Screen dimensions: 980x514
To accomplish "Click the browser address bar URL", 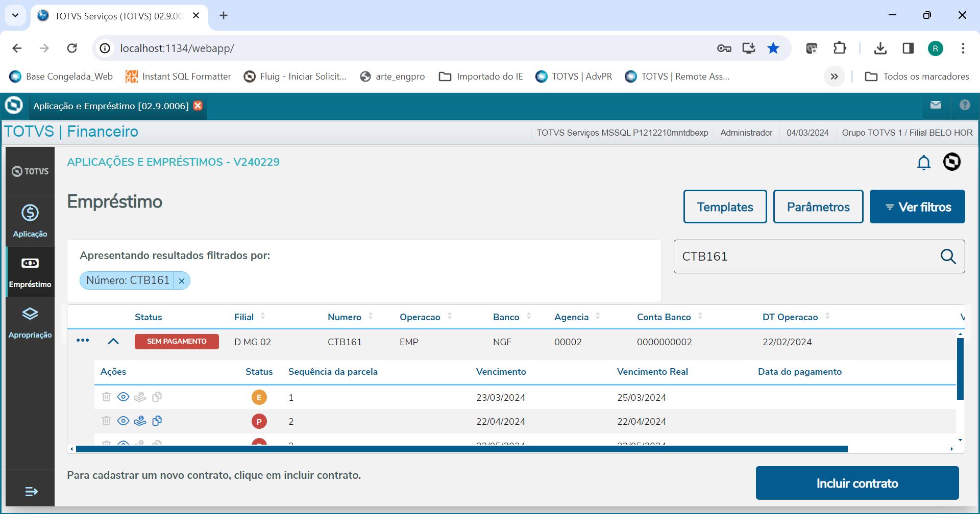I will pyautogui.click(x=177, y=48).
